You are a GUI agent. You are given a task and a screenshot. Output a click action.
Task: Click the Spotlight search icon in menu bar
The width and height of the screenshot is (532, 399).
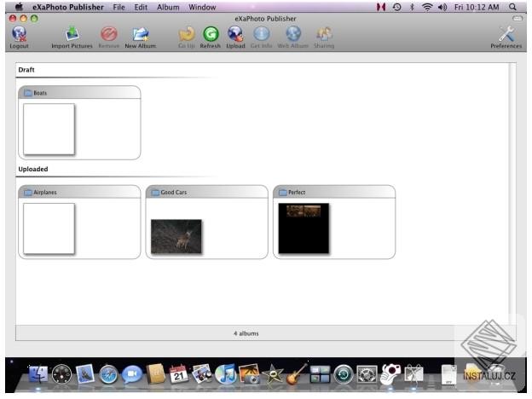[512, 7]
